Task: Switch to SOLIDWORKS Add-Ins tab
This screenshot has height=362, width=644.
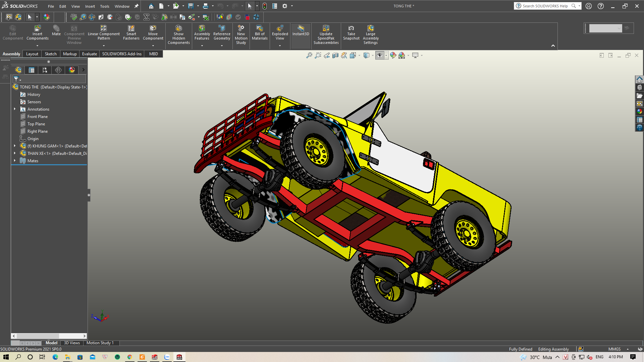Action: click(x=122, y=54)
